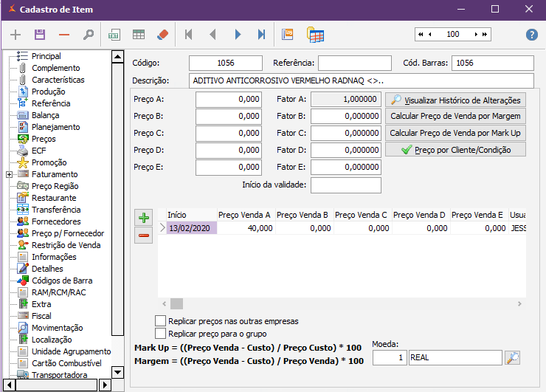Add a price row with green plus
This screenshot has width=546, height=392.
143,218
